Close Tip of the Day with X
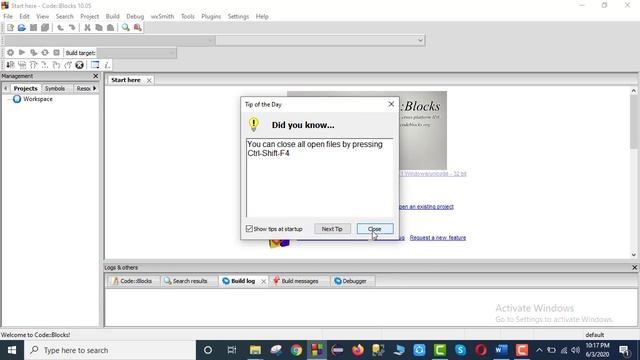Image resolution: width=640 pixels, height=360 pixels. 391,104
